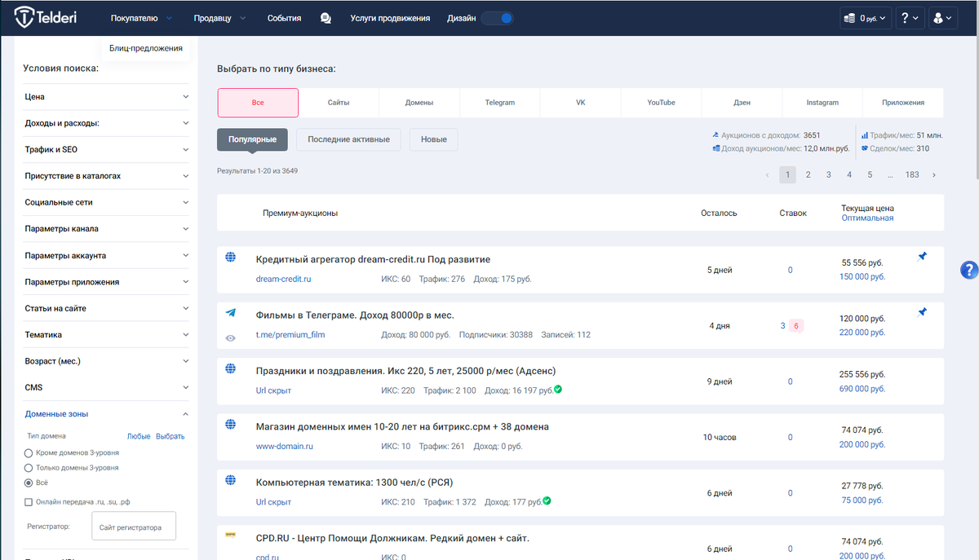979x560 pixels.
Task: Click the Доход аукционов/мес icon
Action: click(715, 148)
